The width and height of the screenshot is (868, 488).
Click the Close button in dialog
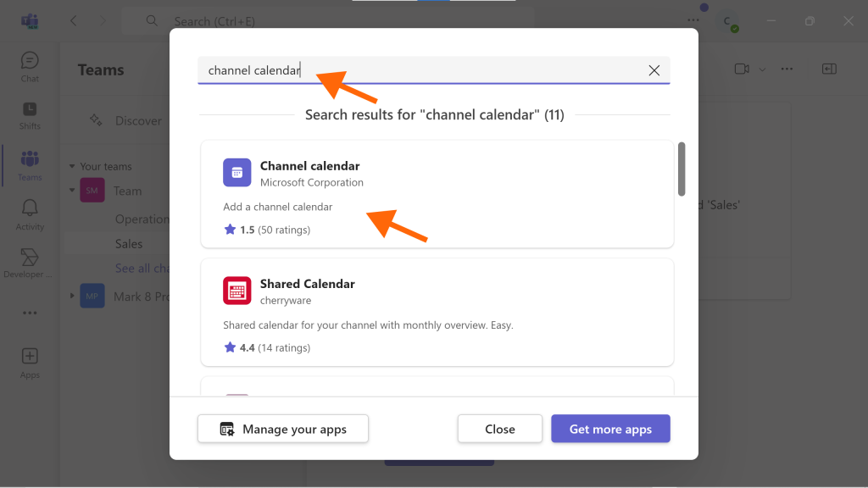500,429
